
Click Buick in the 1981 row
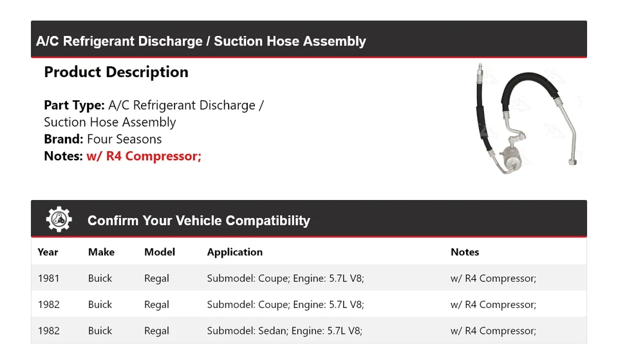pos(100,278)
